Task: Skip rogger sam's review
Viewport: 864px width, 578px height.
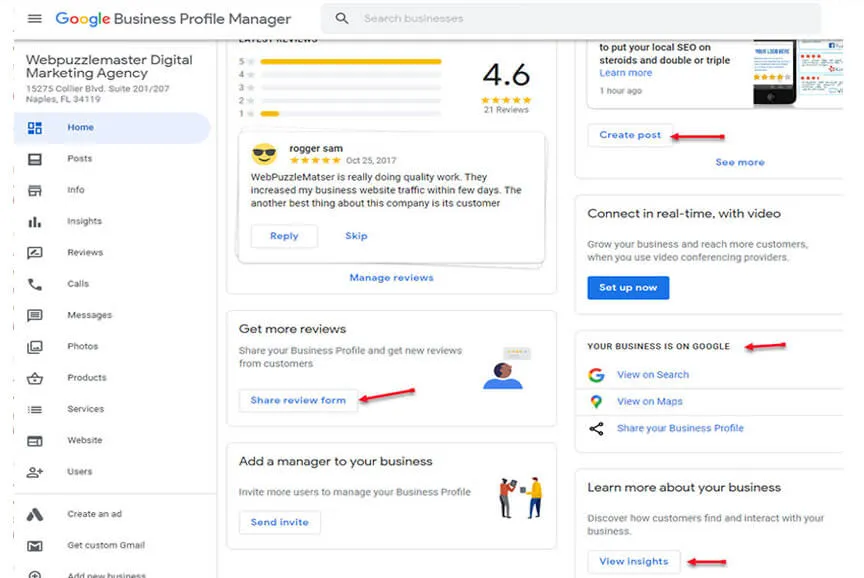Action: point(356,236)
